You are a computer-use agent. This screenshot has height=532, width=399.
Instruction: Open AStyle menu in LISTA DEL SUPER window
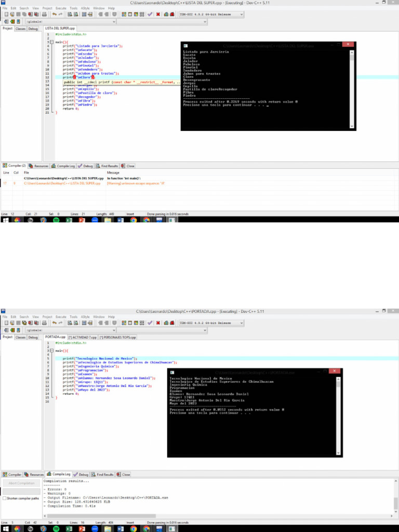[85, 8]
